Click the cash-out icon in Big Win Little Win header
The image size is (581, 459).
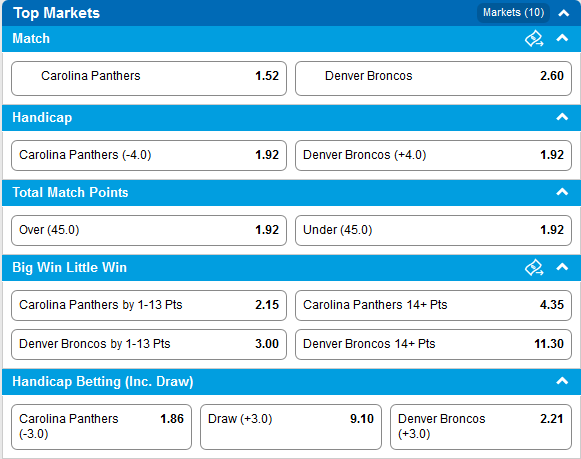tap(534, 267)
